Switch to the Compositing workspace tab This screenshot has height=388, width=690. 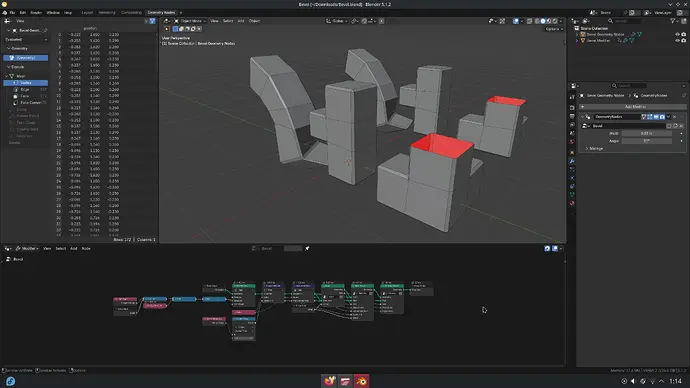coord(131,12)
